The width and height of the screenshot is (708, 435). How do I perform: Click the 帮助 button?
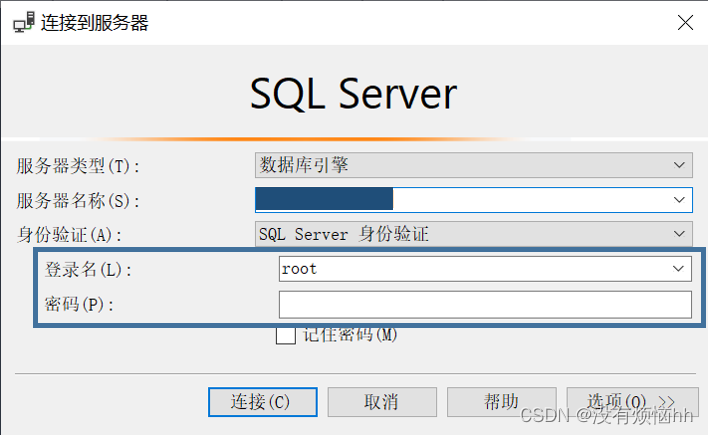501,402
